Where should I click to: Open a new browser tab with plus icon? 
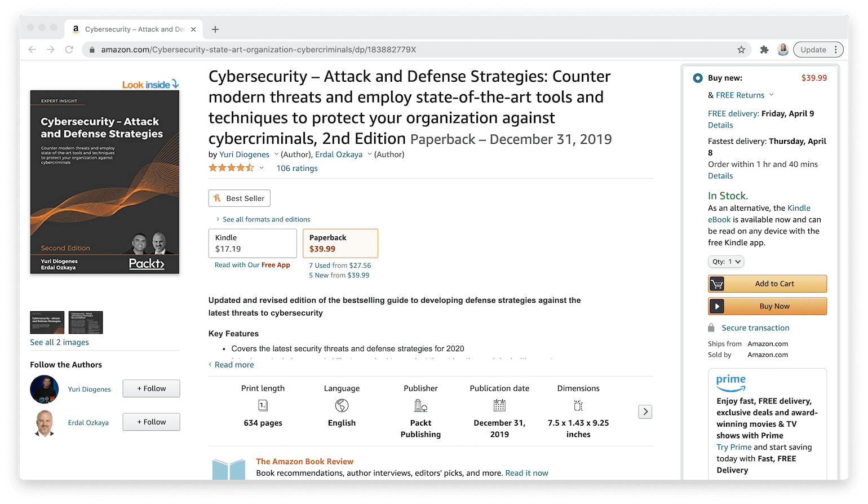pyautogui.click(x=215, y=29)
